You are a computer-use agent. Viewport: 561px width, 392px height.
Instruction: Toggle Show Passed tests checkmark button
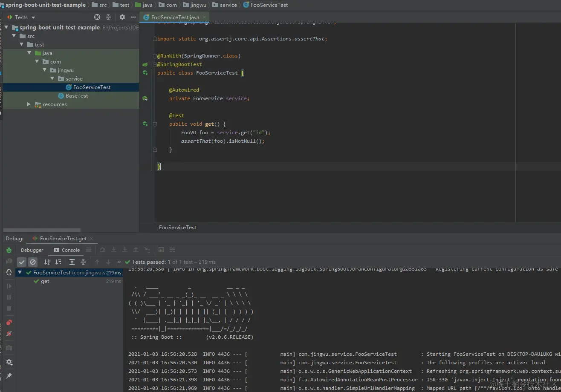[x=22, y=262]
